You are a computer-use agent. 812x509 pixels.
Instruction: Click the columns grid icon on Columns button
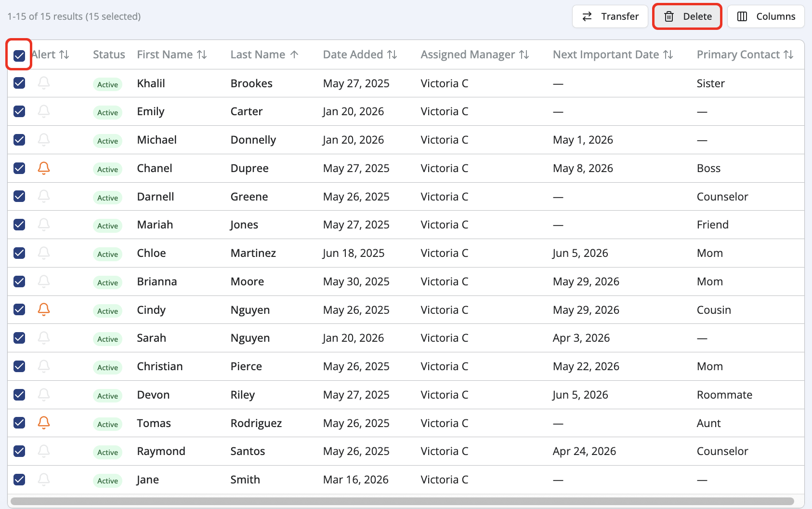742,16
